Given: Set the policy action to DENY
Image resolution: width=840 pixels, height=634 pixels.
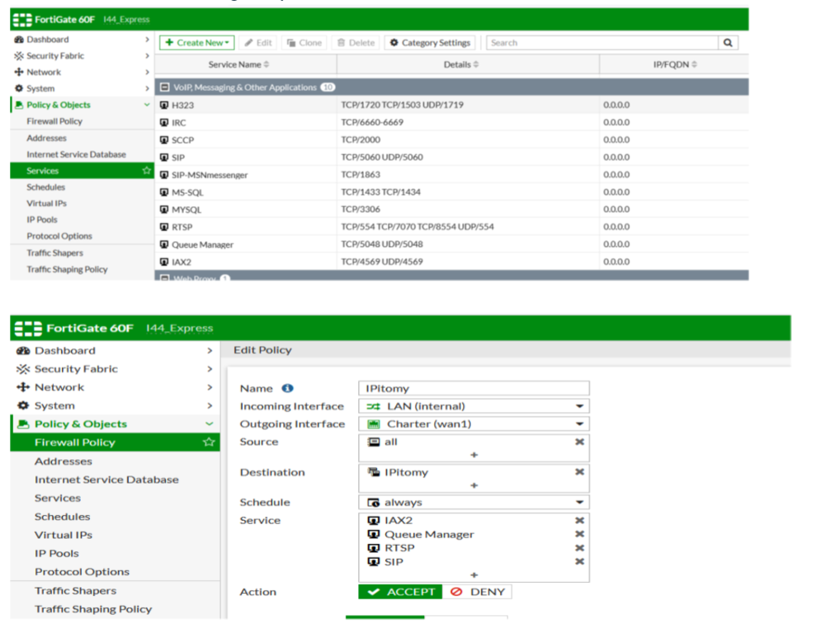Looking at the screenshot, I should click(x=477, y=592).
